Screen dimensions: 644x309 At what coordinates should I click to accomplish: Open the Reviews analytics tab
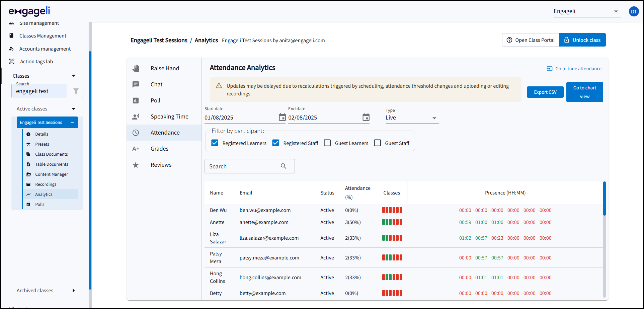[x=164, y=165]
